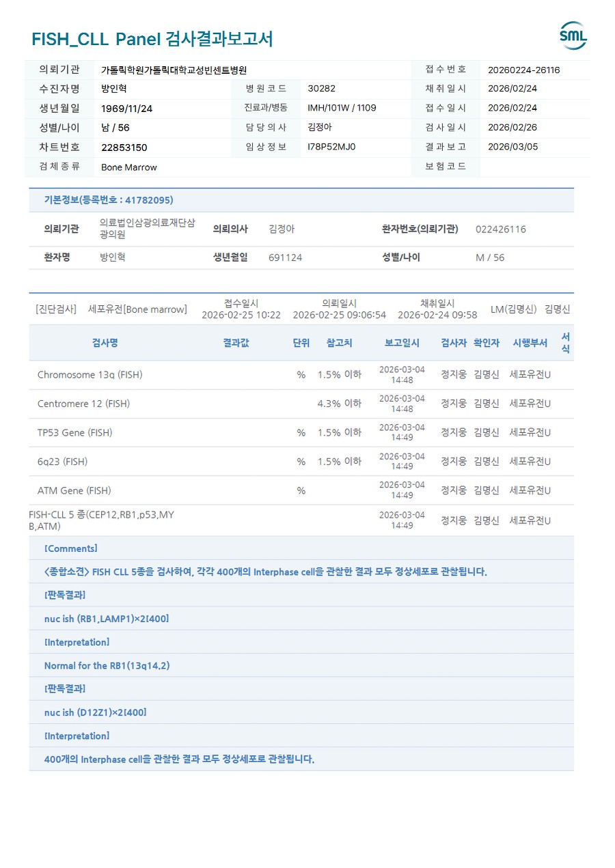615x868 pixels.
Task: Select final line 400개의 Interphase cell 관찰 결과
Action: [x=179, y=759]
